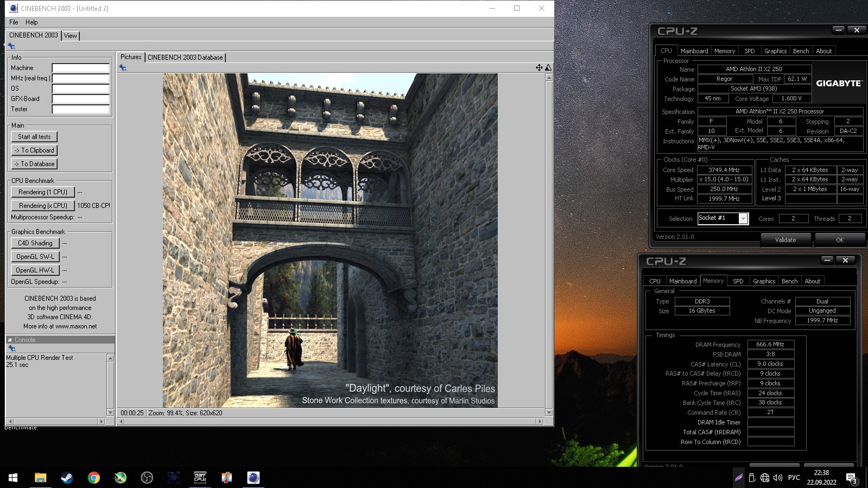Viewport: 868px width, 488px height.
Task: Run the Rendering (x CPU) benchmark
Action: 43,206
